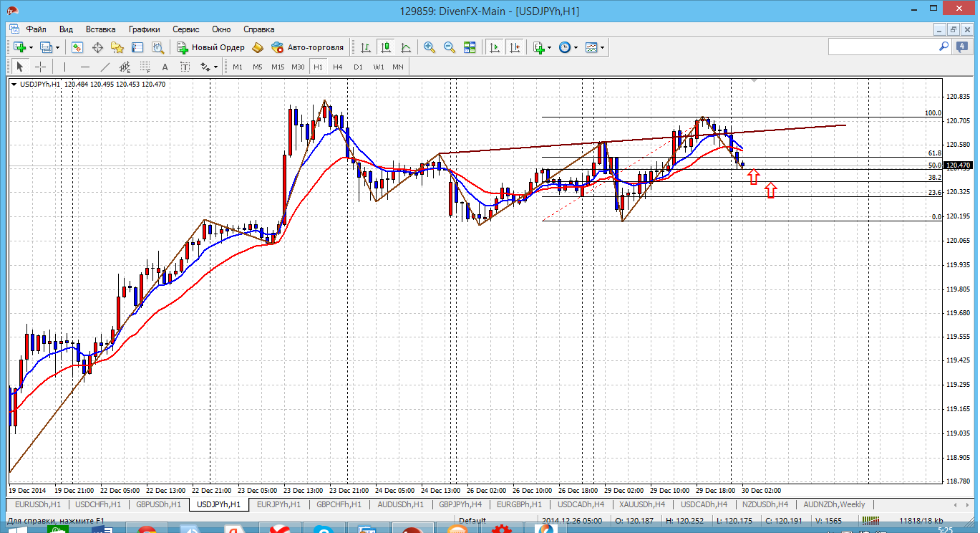Open the periodicity clock icon

point(564,47)
